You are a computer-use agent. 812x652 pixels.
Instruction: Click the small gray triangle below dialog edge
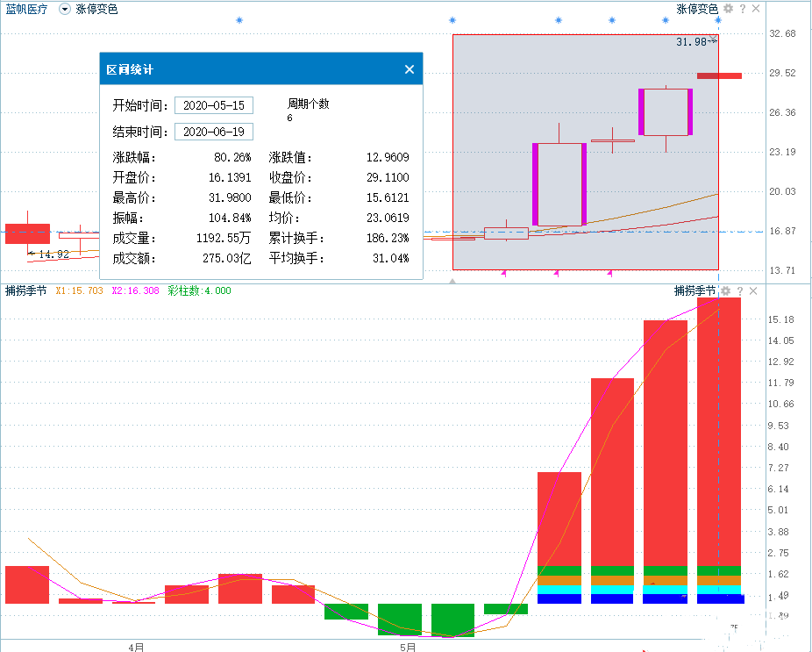click(452, 281)
